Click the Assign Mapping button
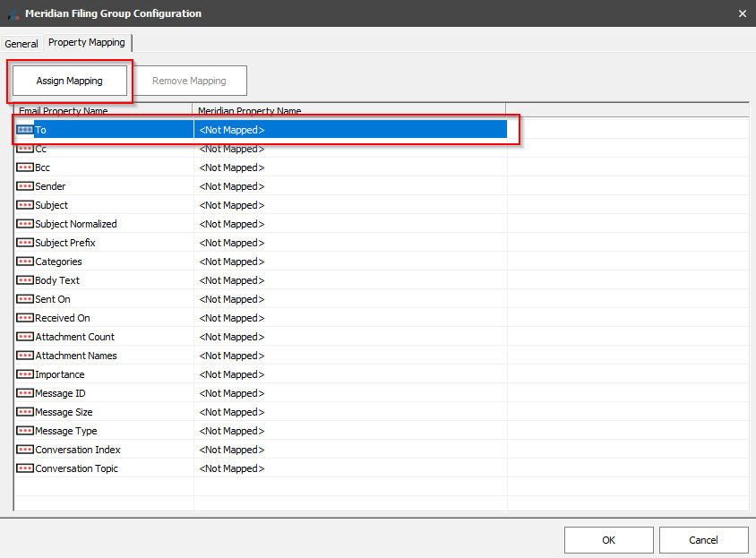 [x=70, y=81]
